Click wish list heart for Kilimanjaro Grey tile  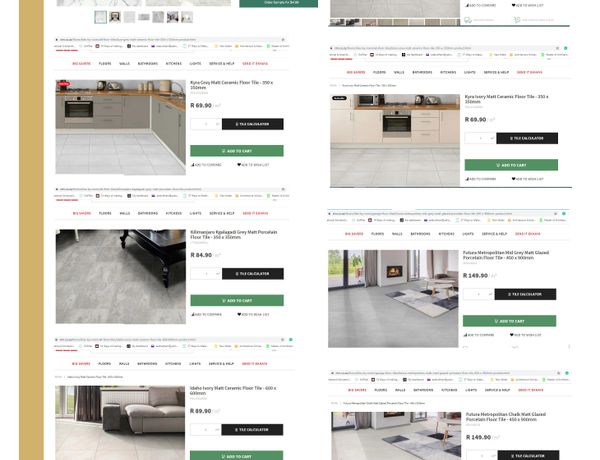click(239, 315)
